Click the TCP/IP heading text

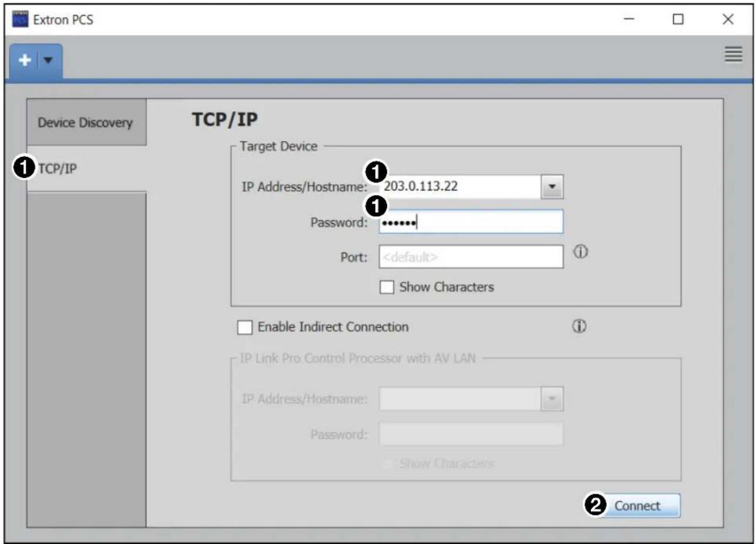[x=225, y=120]
